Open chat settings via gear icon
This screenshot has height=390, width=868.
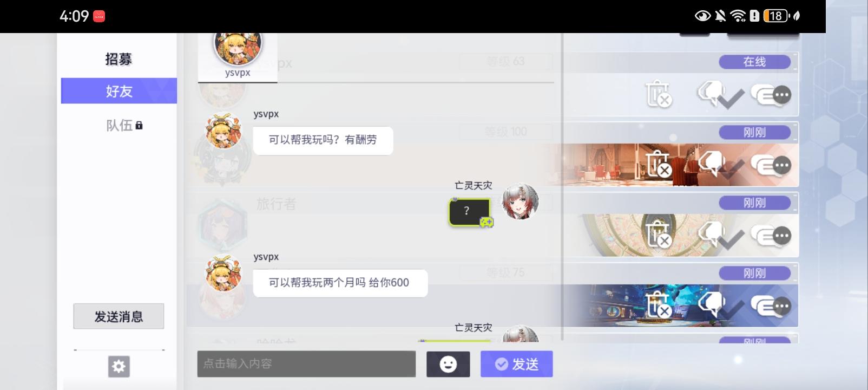(119, 367)
